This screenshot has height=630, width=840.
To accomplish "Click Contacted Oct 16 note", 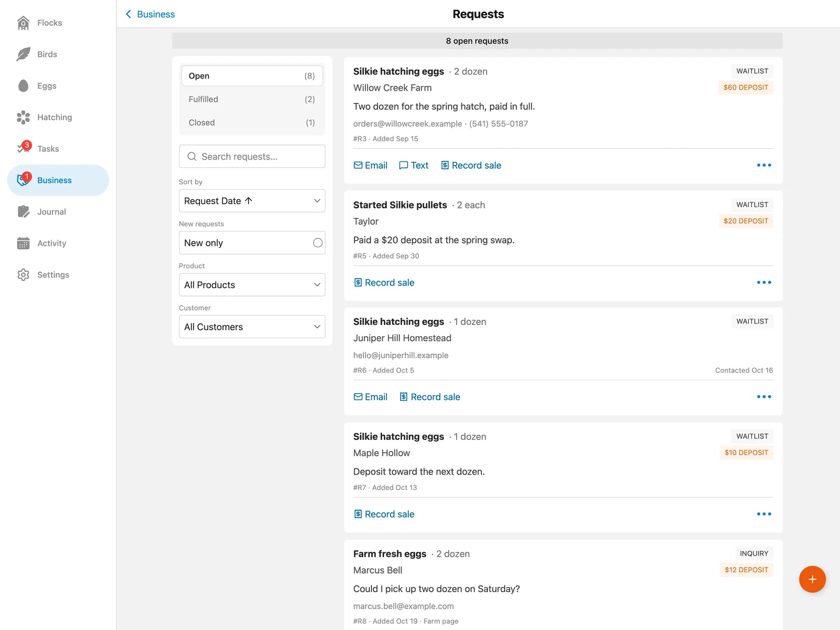I will pos(744,370).
